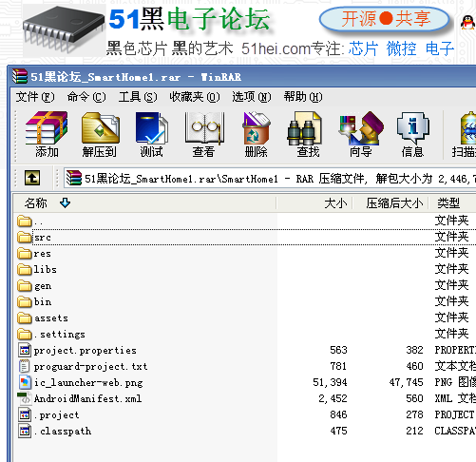Click the Find (查找) binoculars icon

pyautogui.click(x=304, y=128)
